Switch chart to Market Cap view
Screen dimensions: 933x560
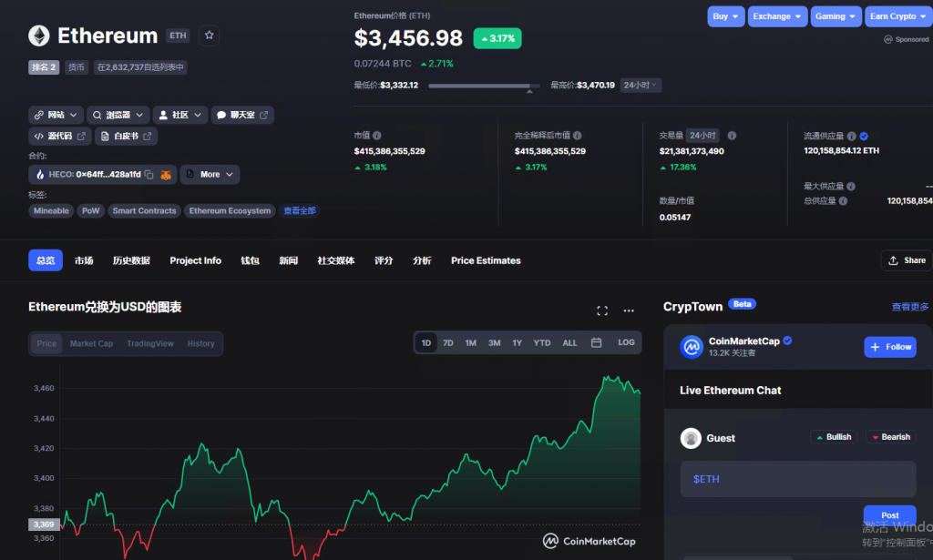coord(92,343)
